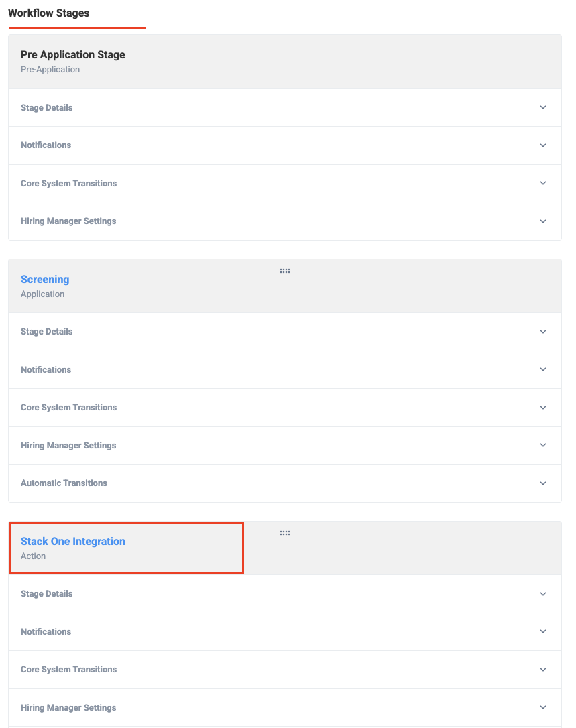Expand Stage Details under Pre Application Stage
Screen dimensions: 576x728
tap(285, 108)
